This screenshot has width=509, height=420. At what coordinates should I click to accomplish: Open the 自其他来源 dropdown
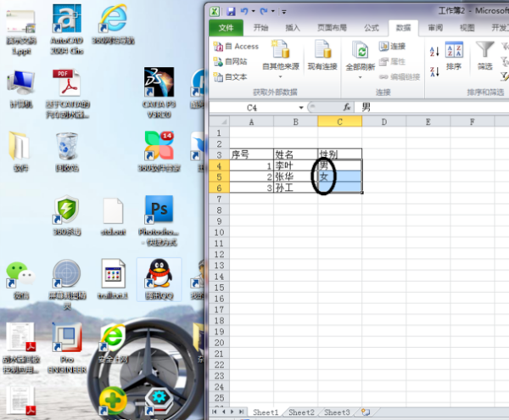tap(281, 59)
